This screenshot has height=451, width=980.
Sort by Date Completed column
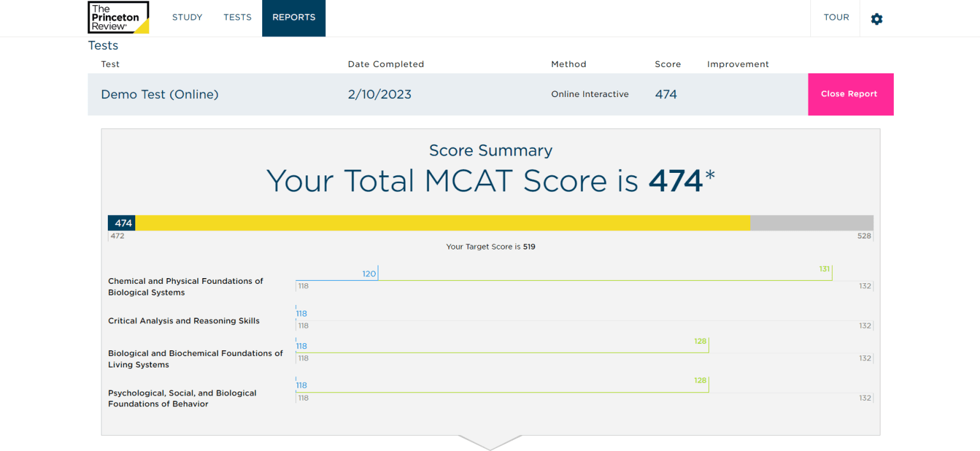[x=385, y=64]
